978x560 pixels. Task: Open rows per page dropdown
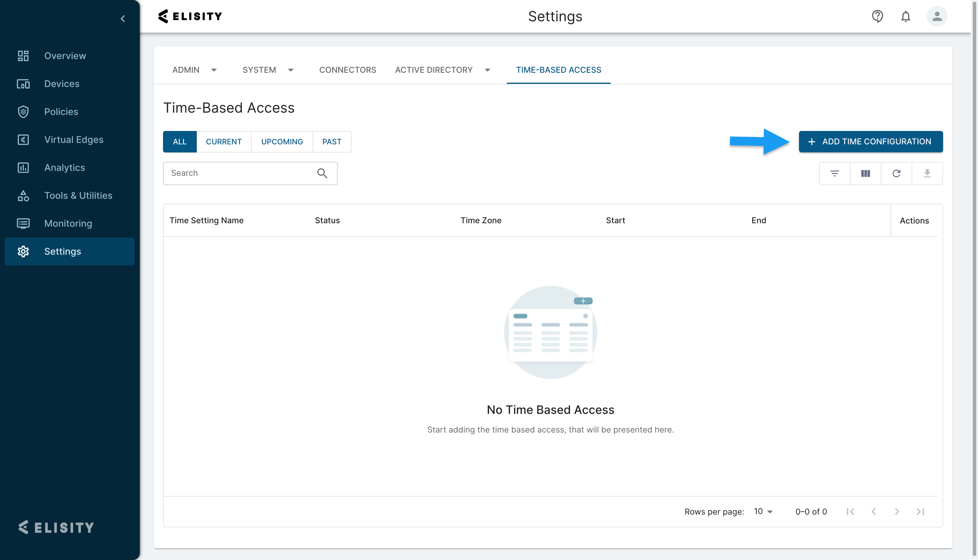[x=763, y=512]
